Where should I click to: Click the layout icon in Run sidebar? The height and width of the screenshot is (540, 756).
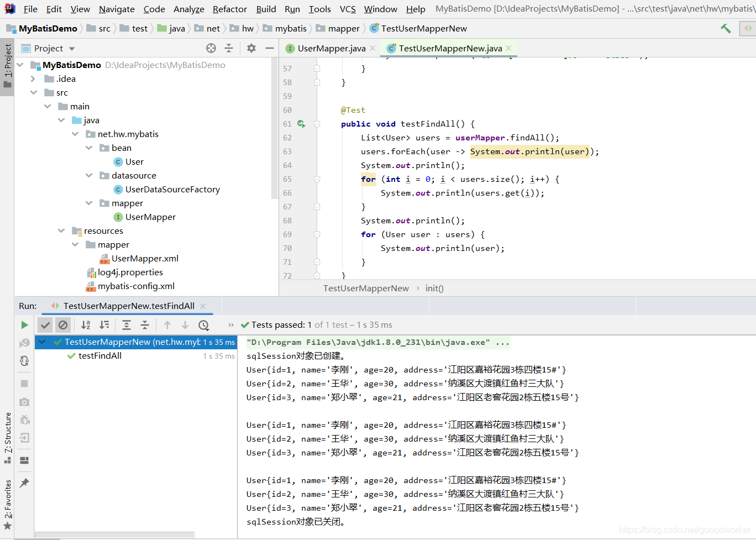pyautogui.click(x=24, y=460)
